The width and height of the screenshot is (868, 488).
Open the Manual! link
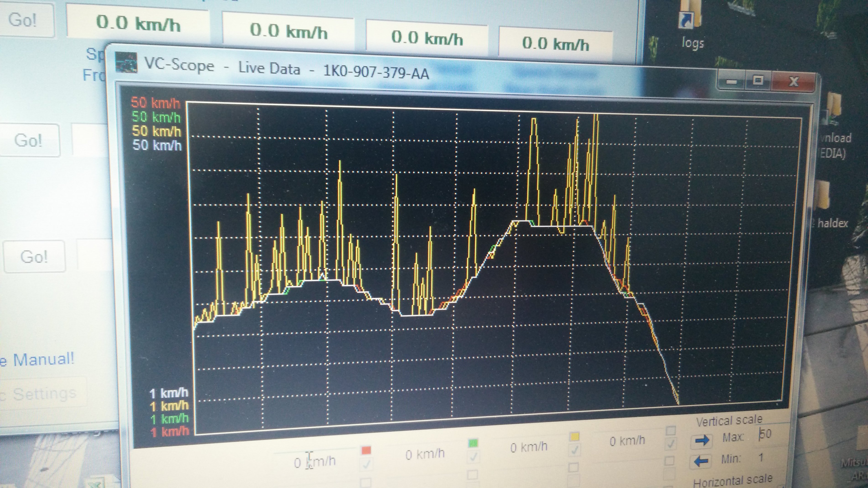43,360
